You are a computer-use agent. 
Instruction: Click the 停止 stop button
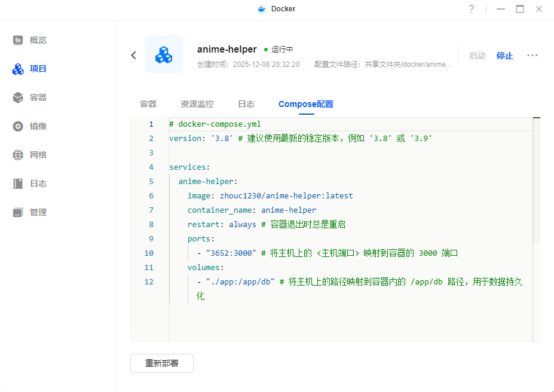pyautogui.click(x=505, y=56)
